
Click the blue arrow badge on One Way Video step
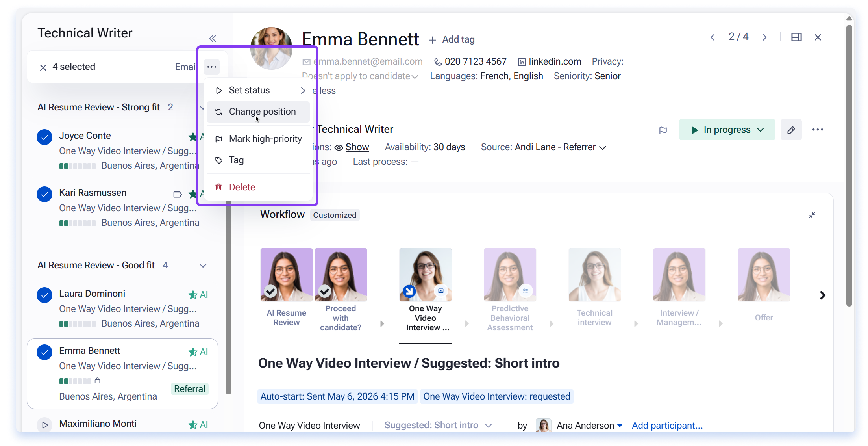point(409,292)
